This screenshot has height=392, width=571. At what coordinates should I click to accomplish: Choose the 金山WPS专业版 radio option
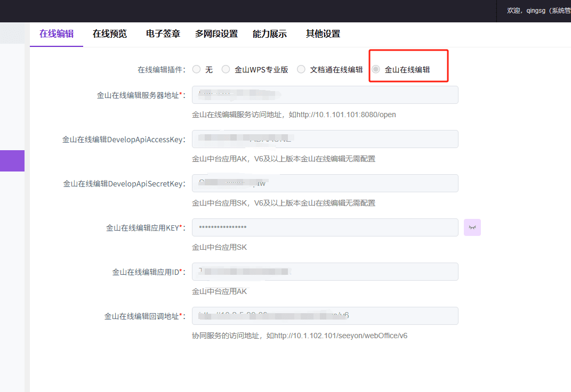(226, 69)
